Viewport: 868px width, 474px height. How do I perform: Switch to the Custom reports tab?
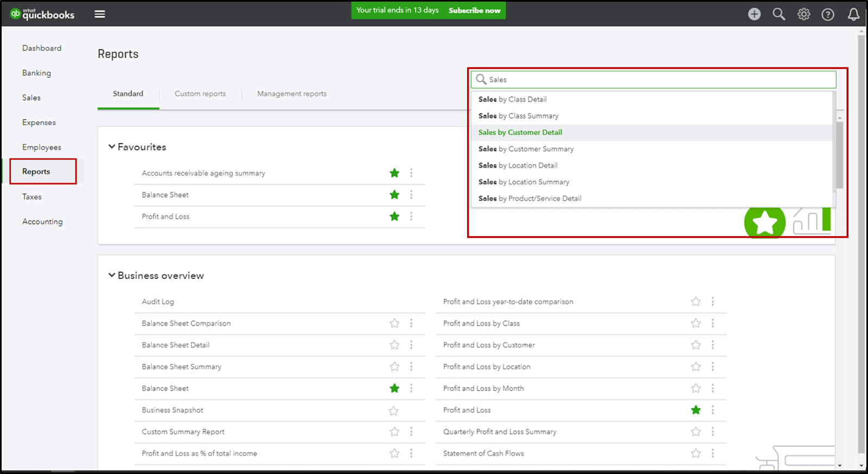[200, 94]
